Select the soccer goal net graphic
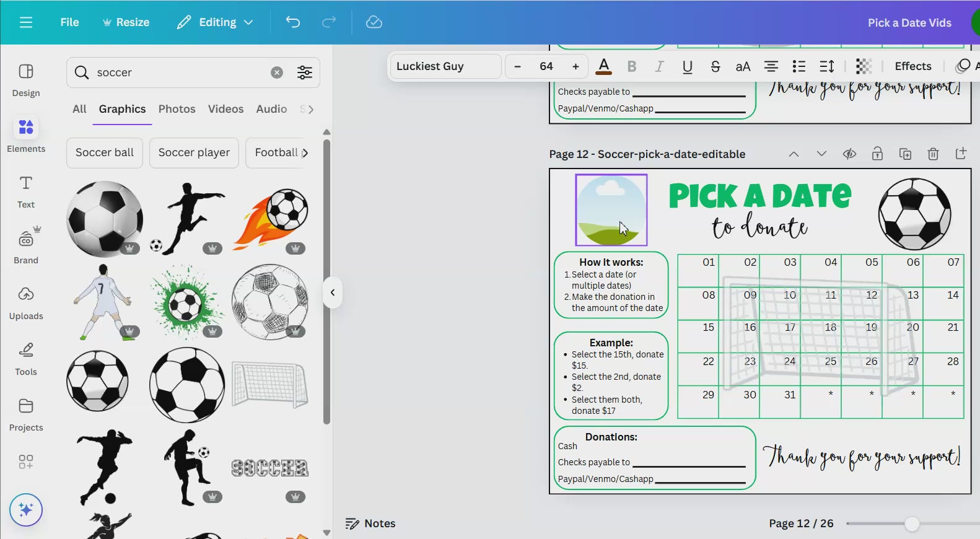Viewport: 980px width, 539px height. 269,385
